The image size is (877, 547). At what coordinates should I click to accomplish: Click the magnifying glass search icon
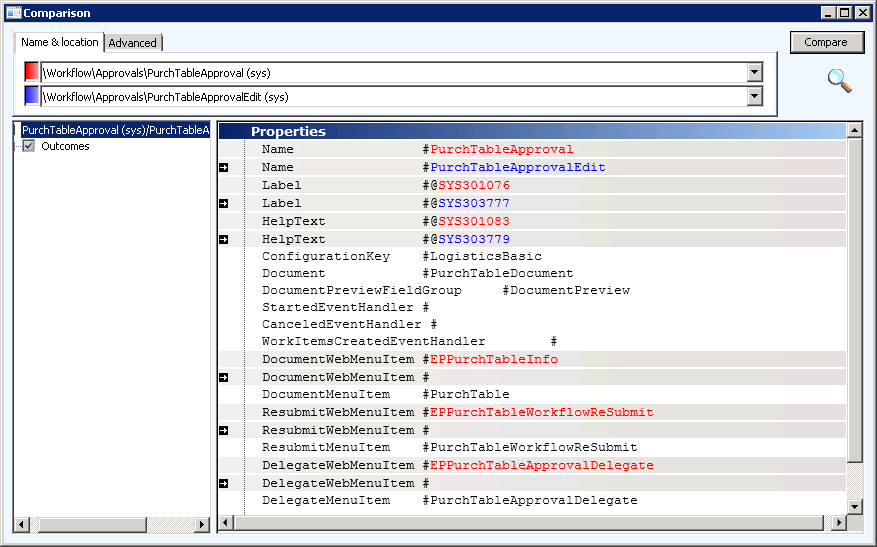coord(840,81)
